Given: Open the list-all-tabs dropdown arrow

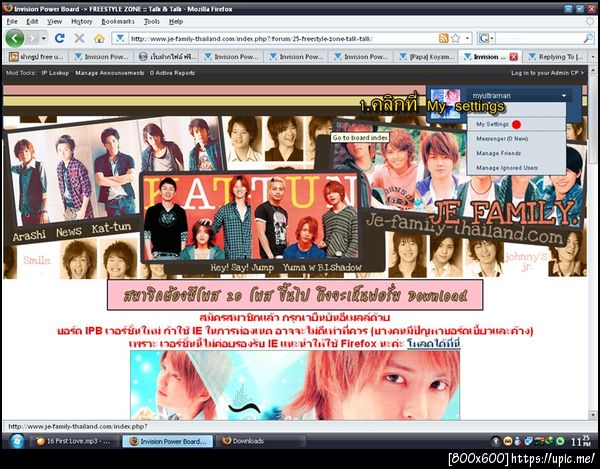Looking at the screenshot, I should click(x=593, y=57).
